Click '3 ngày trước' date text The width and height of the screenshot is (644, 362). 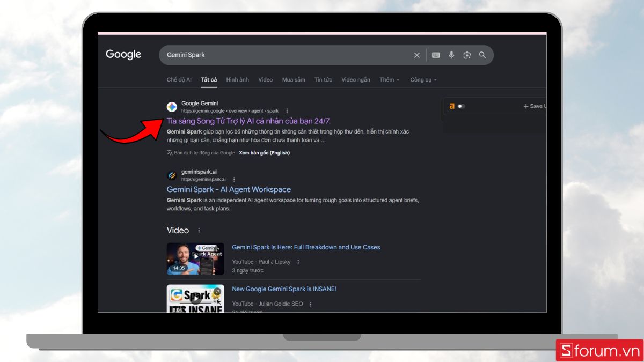[x=247, y=271]
